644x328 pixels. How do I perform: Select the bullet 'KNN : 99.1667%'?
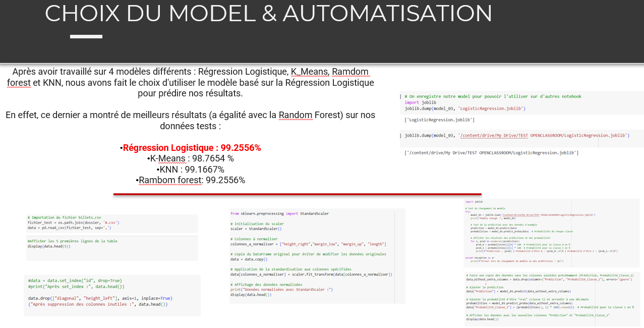coord(191,170)
